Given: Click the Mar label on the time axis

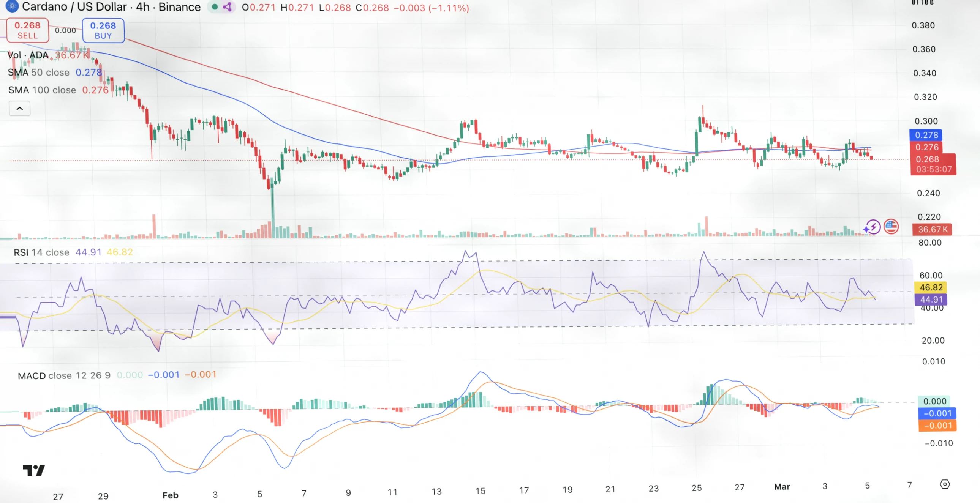Looking at the screenshot, I should (x=782, y=487).
